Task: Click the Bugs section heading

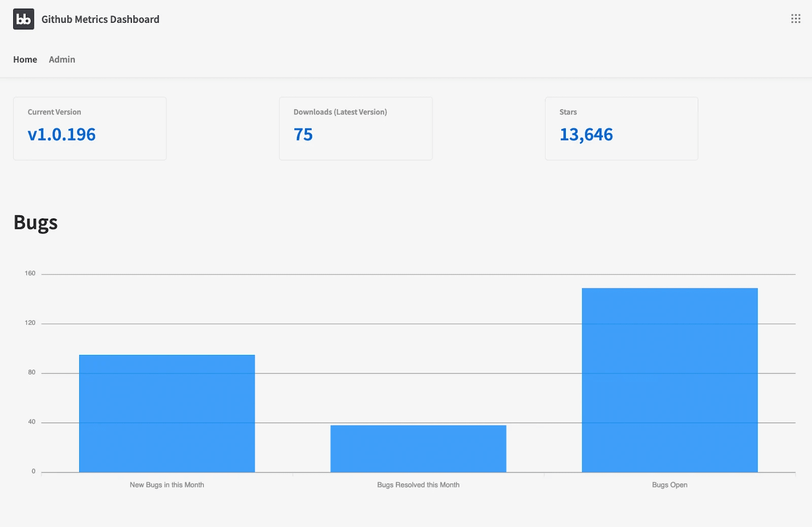Action: point(36,223)
